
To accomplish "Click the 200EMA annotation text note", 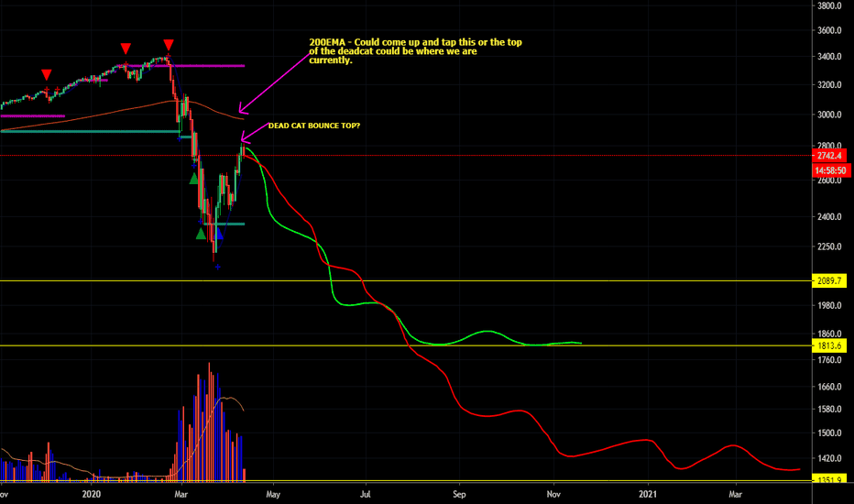I will 415,51.
